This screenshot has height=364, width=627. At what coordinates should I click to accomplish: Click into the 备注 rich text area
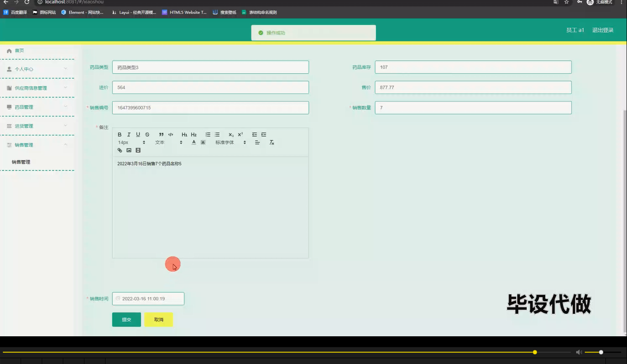[x=211, y=207]
